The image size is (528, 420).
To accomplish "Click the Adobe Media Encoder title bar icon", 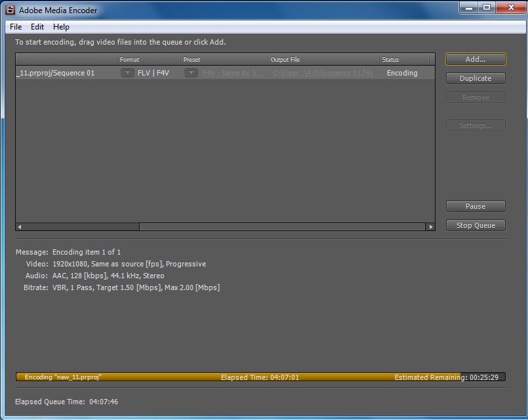I will coord(10,10).
